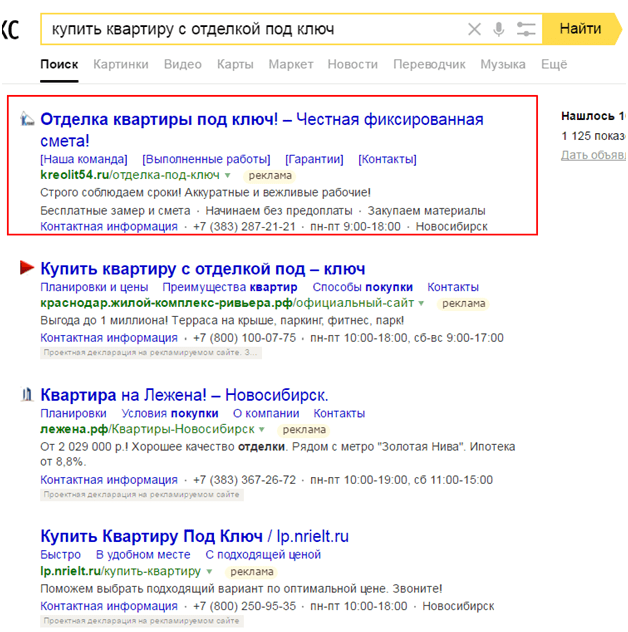Open the Карты tab
The height and width of the screenshot is (632, 628).
(235, 64)
